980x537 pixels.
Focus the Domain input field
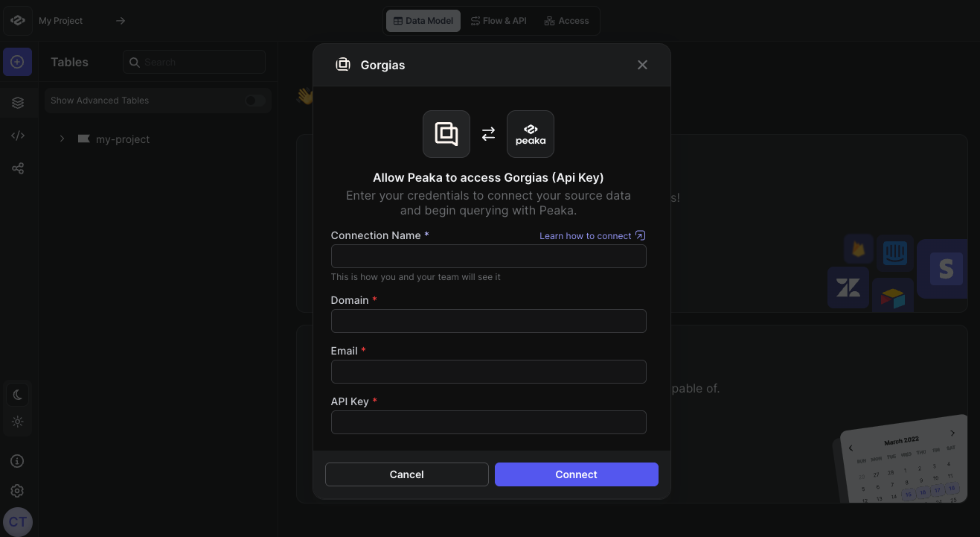489,321
